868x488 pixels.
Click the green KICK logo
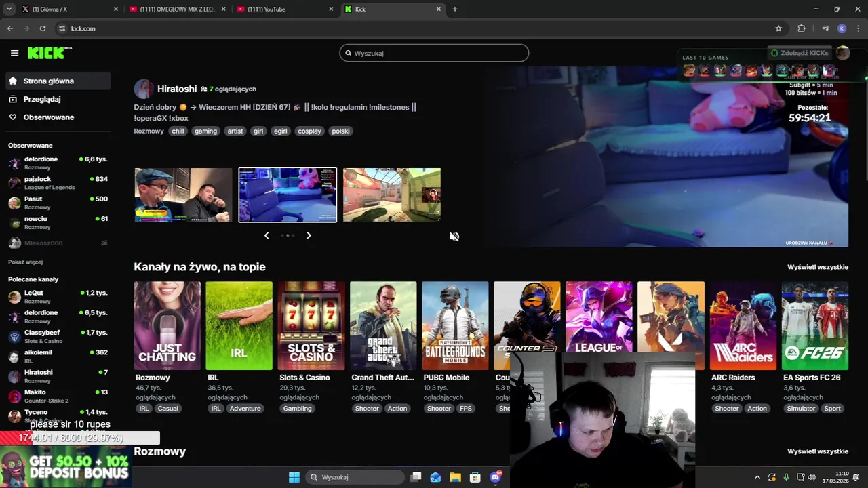point(50,53)
